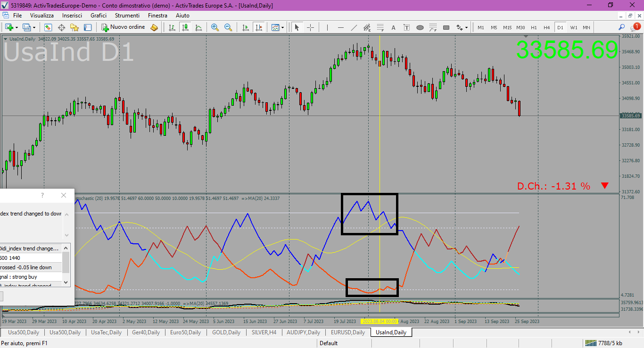The width and height of the screenshot is (644, 348).
Task: Open the Grafici menu
Action: 99,16
